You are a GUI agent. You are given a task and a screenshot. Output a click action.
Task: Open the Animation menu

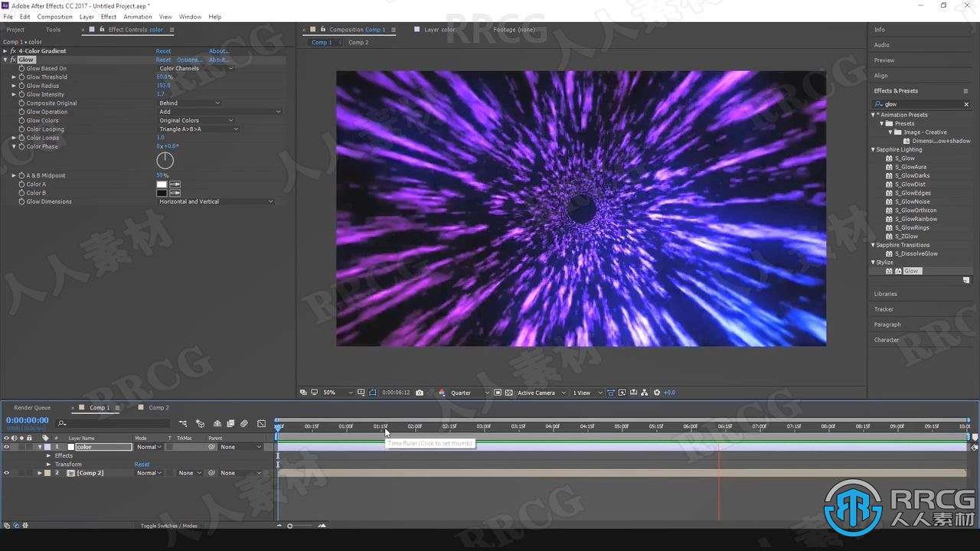pos(138,16)
